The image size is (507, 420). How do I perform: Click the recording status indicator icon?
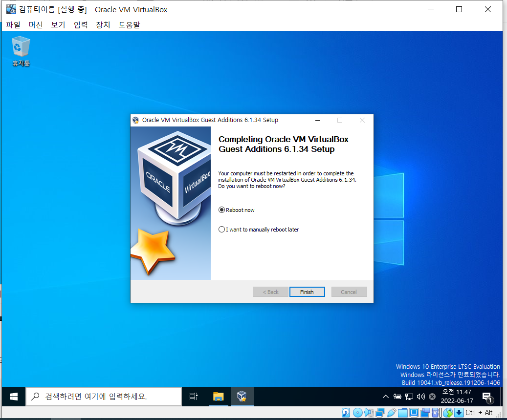[425, 413]
